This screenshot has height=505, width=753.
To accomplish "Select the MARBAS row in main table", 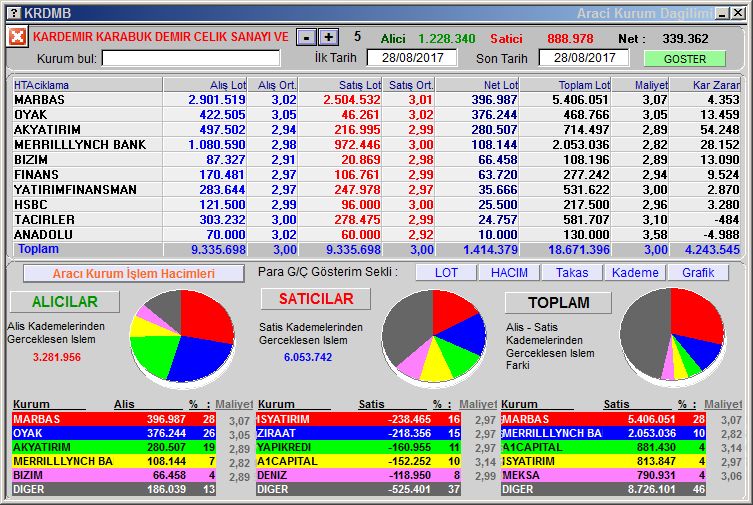I will (x=376, y=99).
